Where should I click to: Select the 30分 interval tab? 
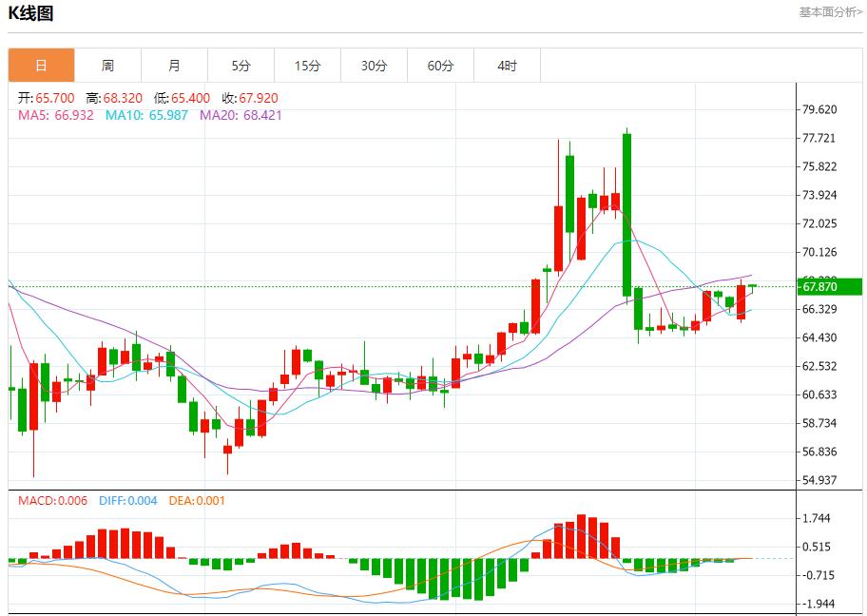coord(374,66)
